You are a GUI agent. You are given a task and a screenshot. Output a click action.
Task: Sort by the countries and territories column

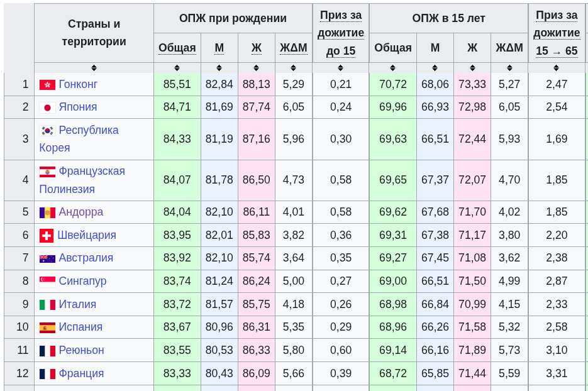[94, 68]
